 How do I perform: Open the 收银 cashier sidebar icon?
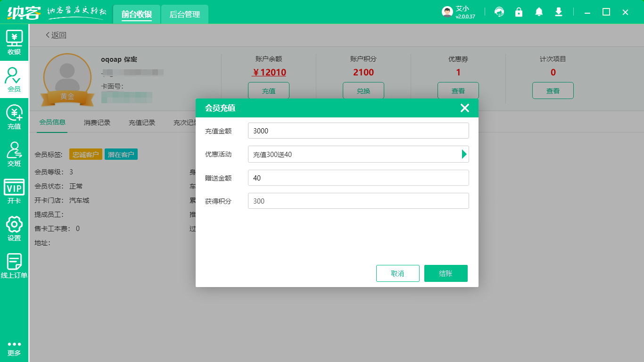[x=14, y=42]
